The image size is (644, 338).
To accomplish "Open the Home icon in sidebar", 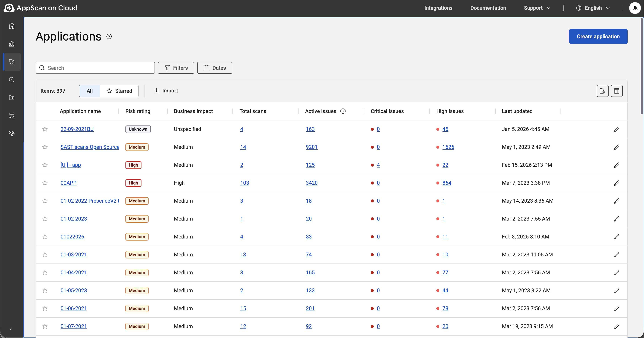I will coord(12,26).
